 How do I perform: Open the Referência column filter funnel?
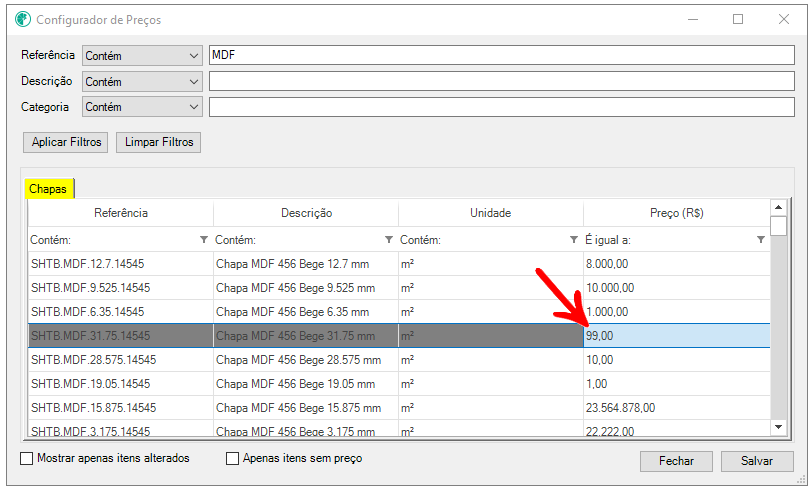pos(204,240)
